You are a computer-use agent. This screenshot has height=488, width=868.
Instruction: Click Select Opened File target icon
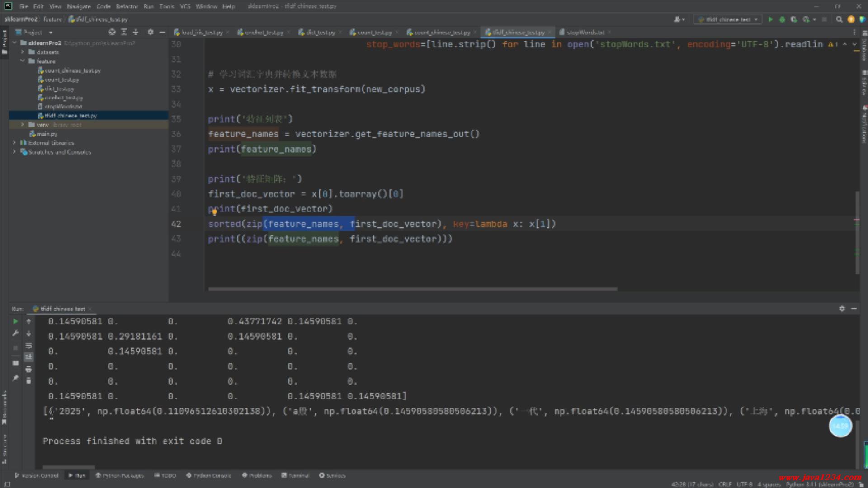[112, 32]
